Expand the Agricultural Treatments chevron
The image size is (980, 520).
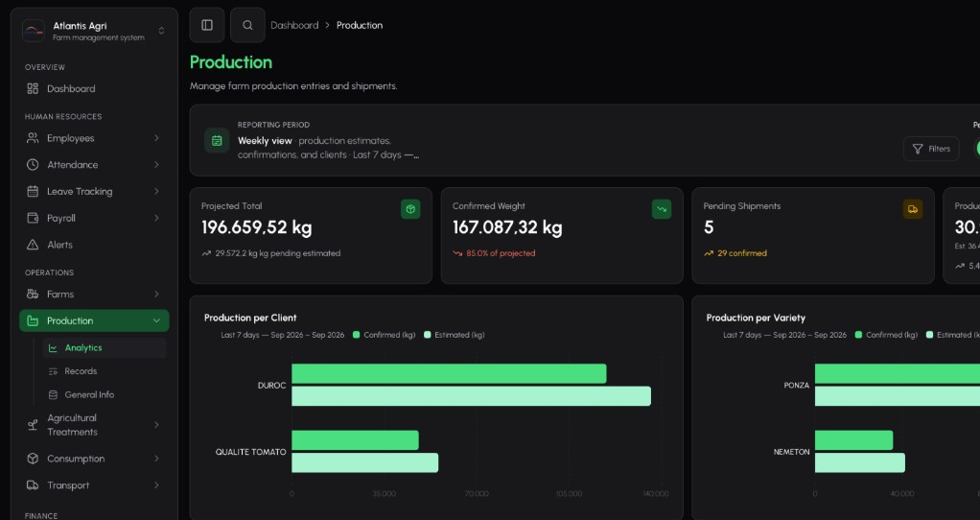(x=156, y=425)
